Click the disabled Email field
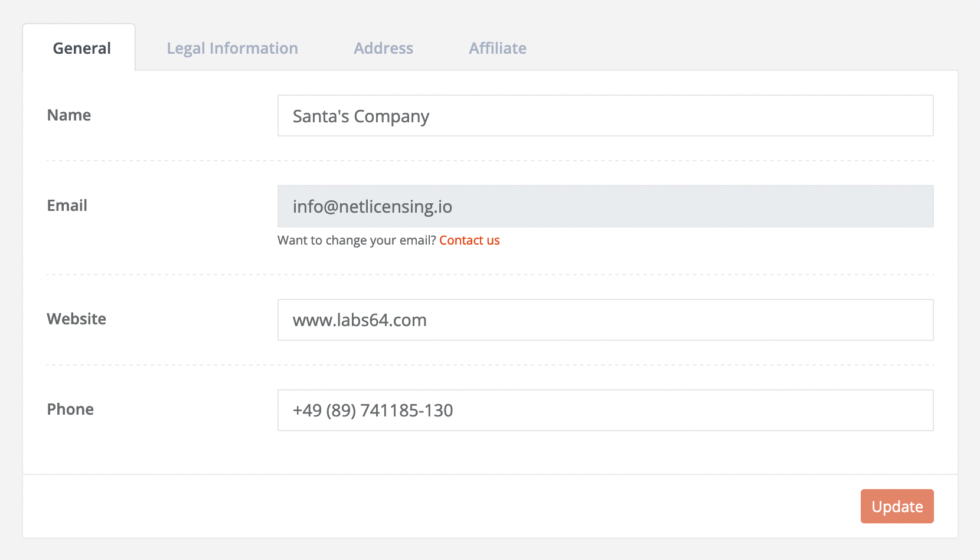Image resolution: width=980 pixels, height=560 pixels. tap(605, 206)
